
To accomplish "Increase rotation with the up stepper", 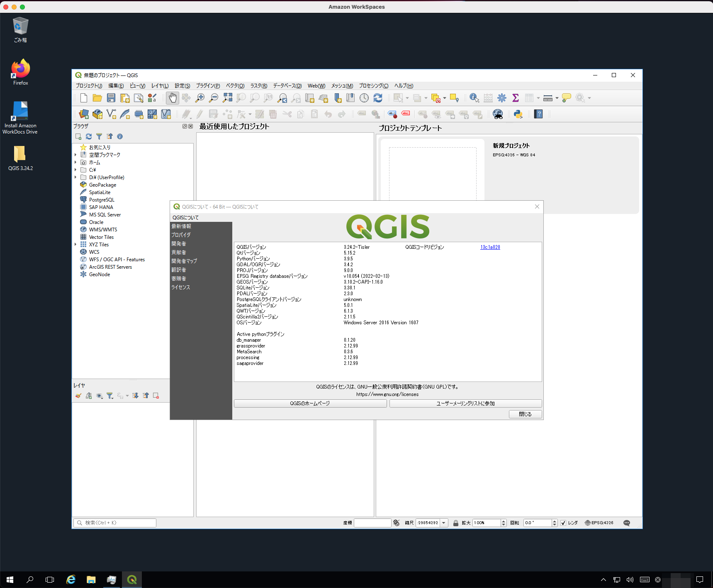I will (555, 521).
